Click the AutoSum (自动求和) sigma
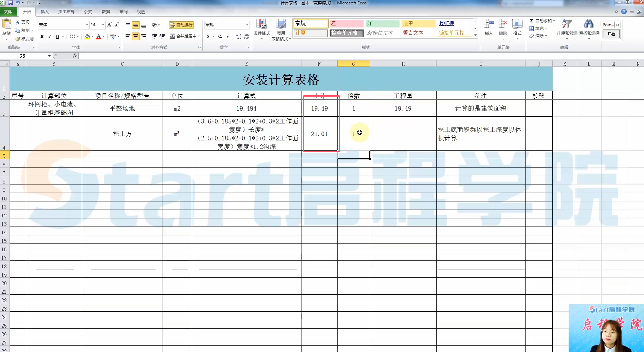 coord(531,21)
